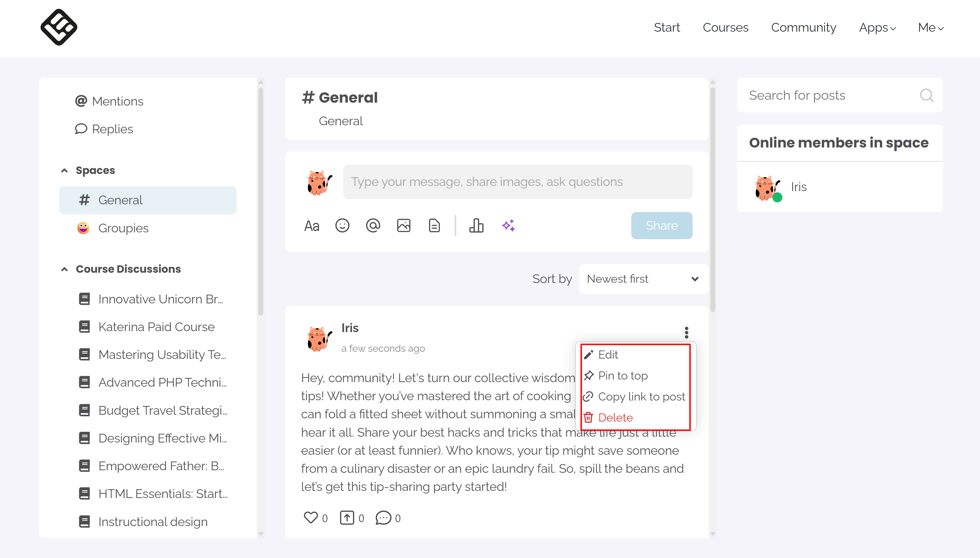Click the search magnifier icon
980x558 pixels.
(x=926, y=95)
